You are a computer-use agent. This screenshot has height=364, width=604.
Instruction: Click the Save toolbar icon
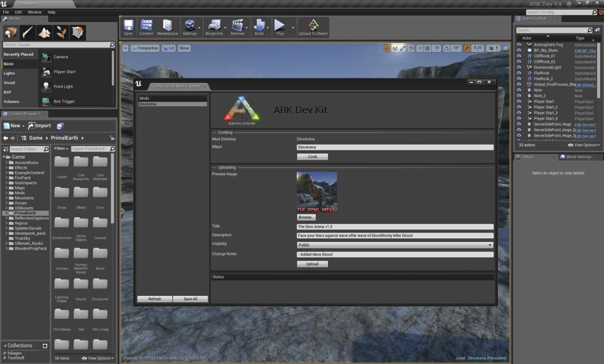[x=128, y=27]
